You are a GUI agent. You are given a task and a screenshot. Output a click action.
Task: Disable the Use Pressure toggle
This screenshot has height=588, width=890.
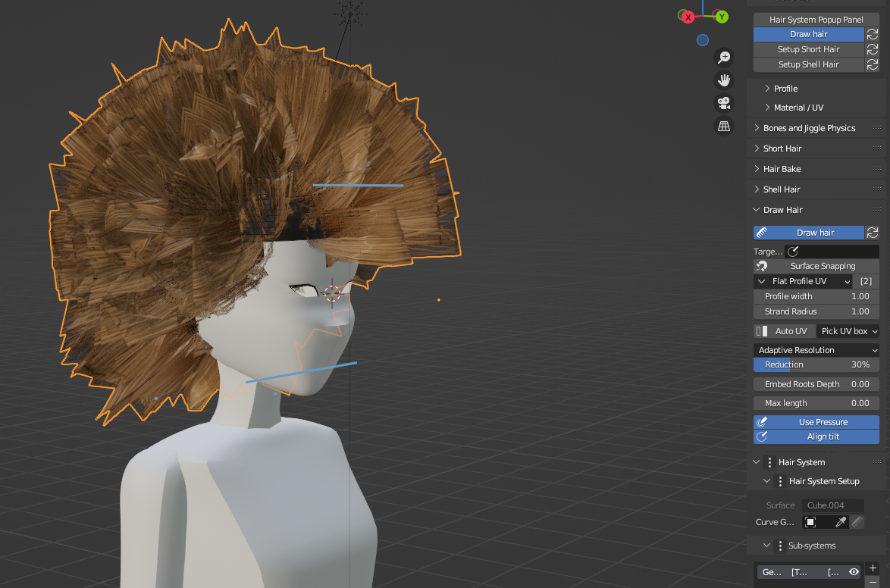click(x=816, y=422)
